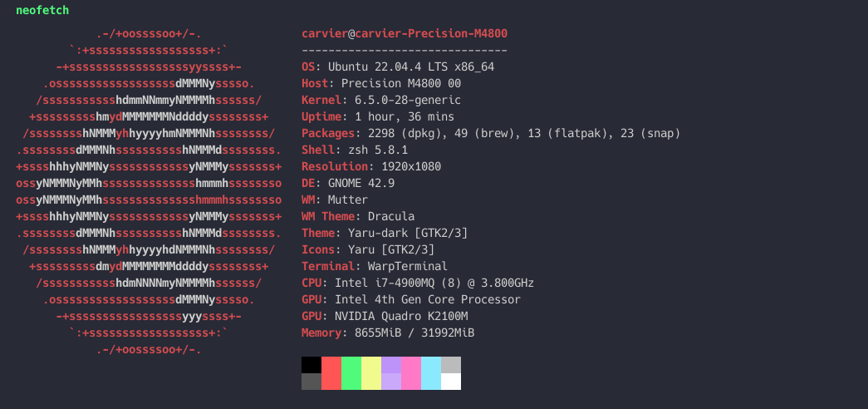Click the Memory usage line

tap(388, 333)
